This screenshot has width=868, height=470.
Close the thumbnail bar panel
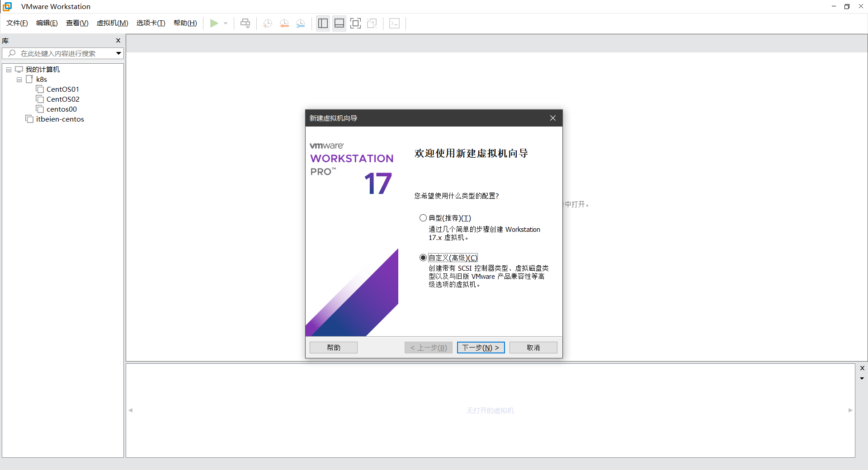tap(862, 368)
